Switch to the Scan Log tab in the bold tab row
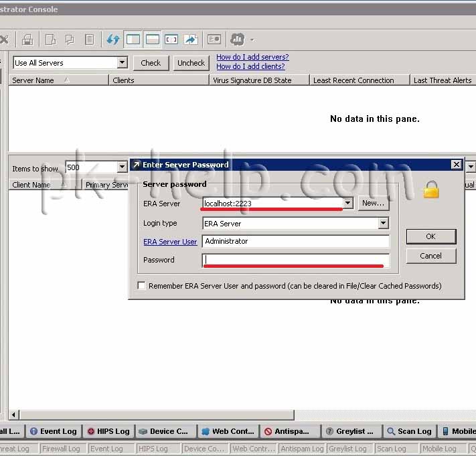Viewport: 476px width, 456px height. 410,431
